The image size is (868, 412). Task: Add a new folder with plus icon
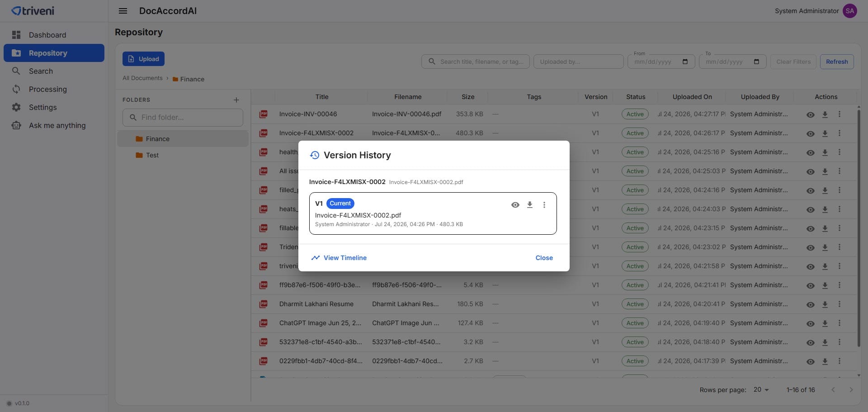236,100
